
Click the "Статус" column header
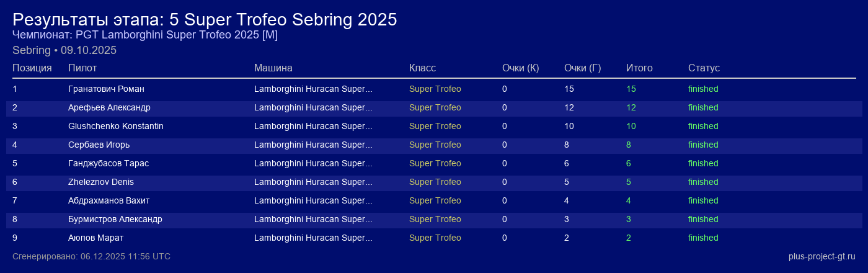tap(704, 68)
